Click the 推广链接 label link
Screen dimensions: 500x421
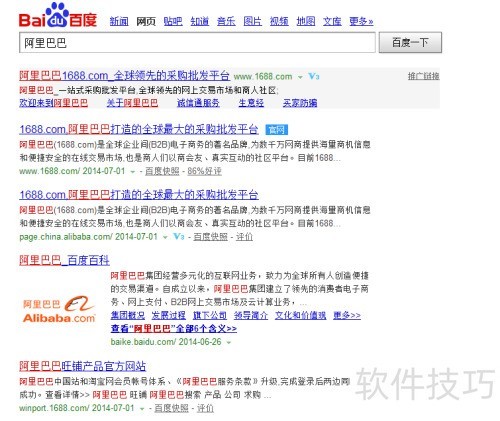point(423,76)
